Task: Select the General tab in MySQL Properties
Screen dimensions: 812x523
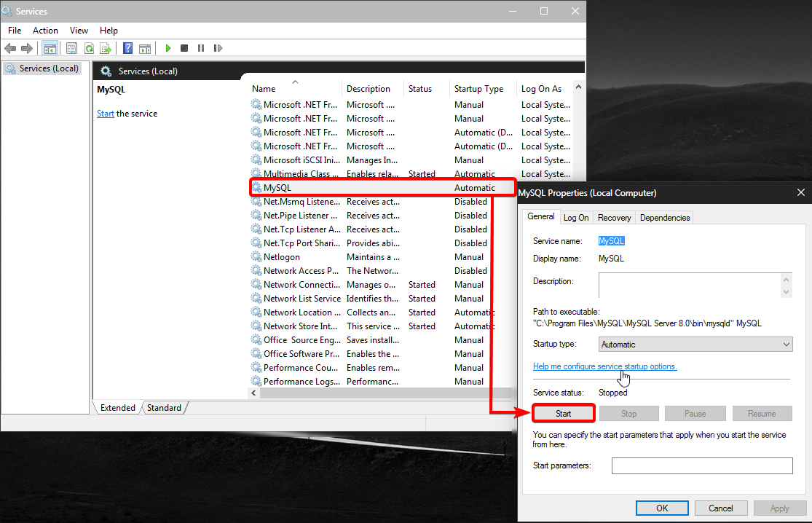Action: (x=540, y=216)
